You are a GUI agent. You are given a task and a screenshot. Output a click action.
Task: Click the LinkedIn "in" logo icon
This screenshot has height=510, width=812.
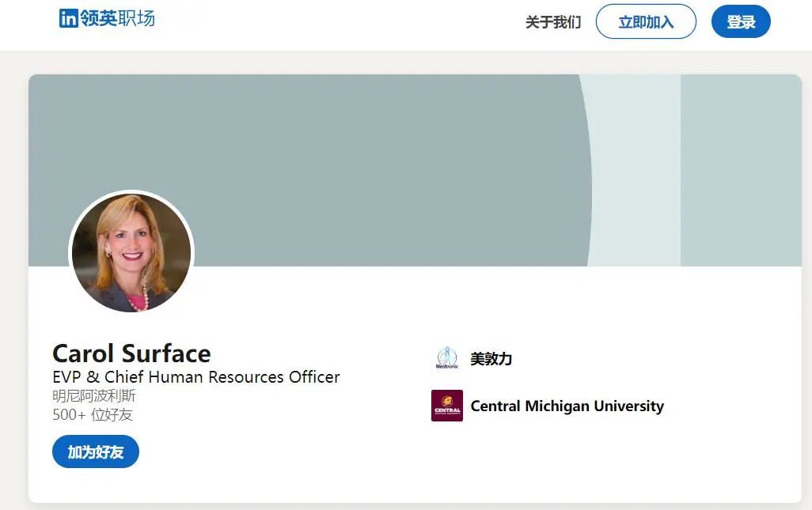click(x=69, y=18)
